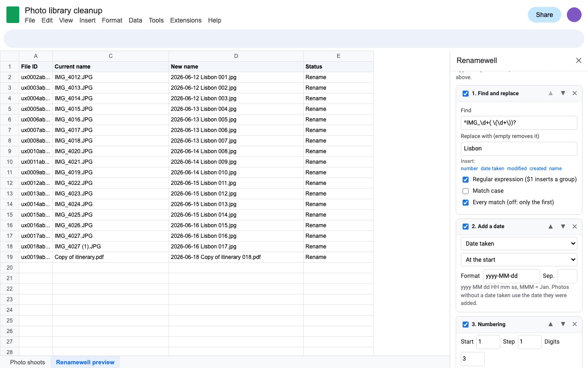The image size is (588, 368).
Task: Disable the Add a date step checkbox
Action: pyautogui.click(x=465, y=226)
